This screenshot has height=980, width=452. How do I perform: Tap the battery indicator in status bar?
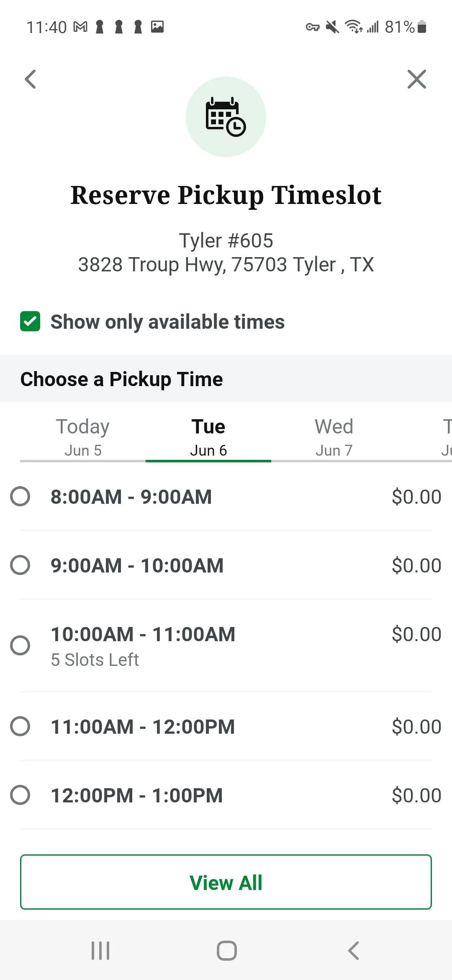(x=422, y=27)
